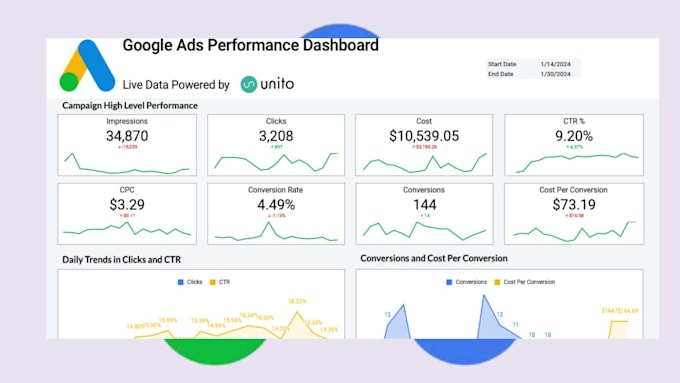Click the Conversion Rate sparkline chart
Screen dimensions: 680x383
276,231
